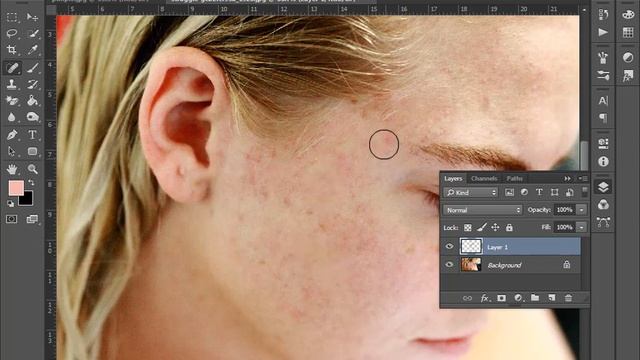This screenshot has width=640, height=360.
Task: Select the Rectangular Marquee tool
Action: [x=12, y=17]
